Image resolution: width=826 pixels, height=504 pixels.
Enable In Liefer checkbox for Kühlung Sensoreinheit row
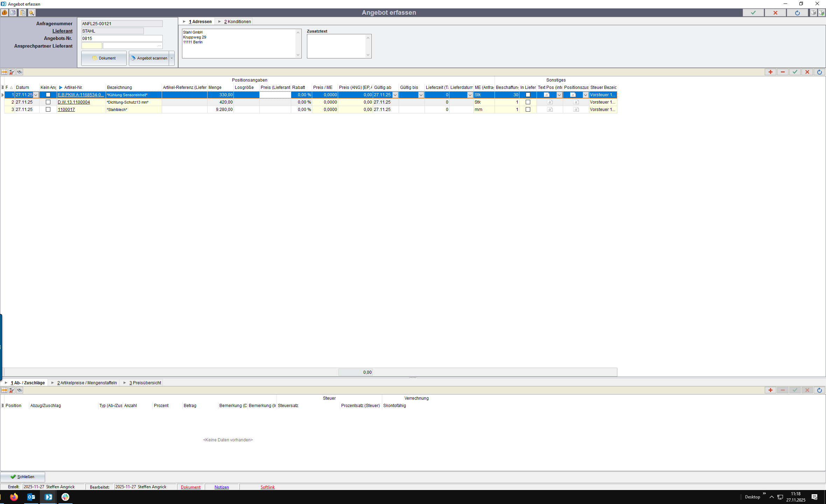(528, 95)
